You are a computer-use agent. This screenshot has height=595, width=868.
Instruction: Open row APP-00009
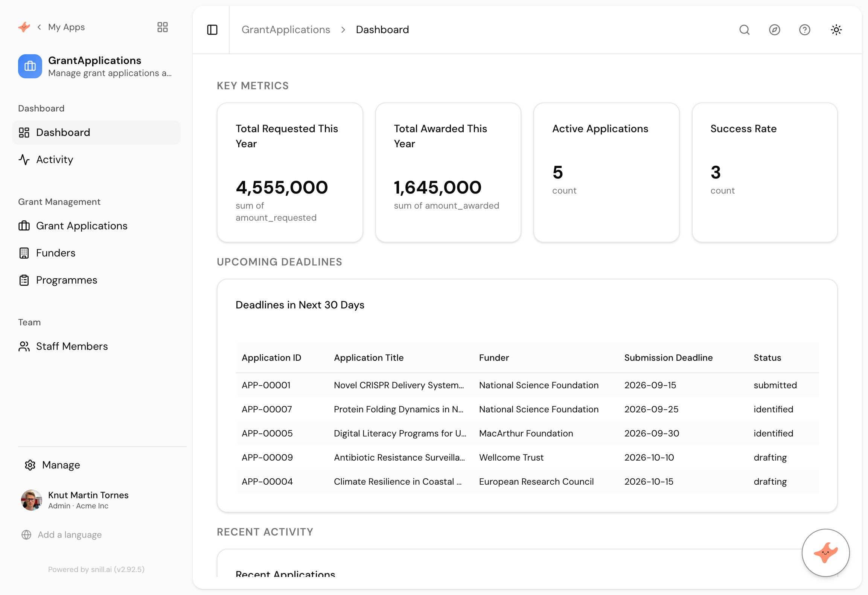click(527, 458)
